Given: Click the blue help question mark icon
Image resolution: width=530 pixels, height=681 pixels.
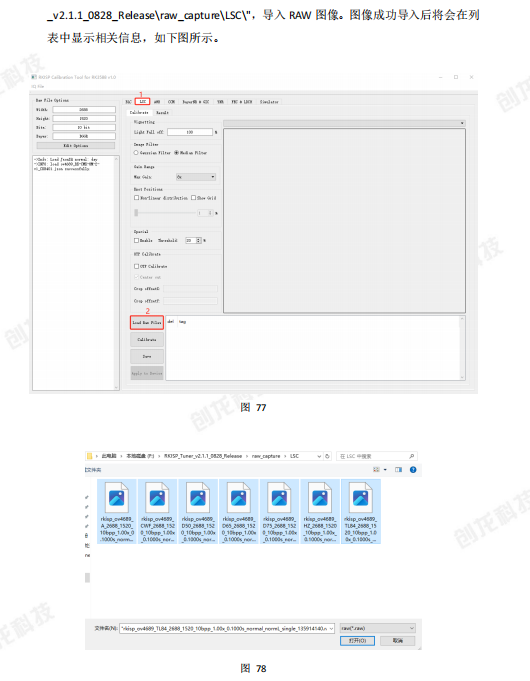Looking at the screenshot, I should [x=413, y=469].
